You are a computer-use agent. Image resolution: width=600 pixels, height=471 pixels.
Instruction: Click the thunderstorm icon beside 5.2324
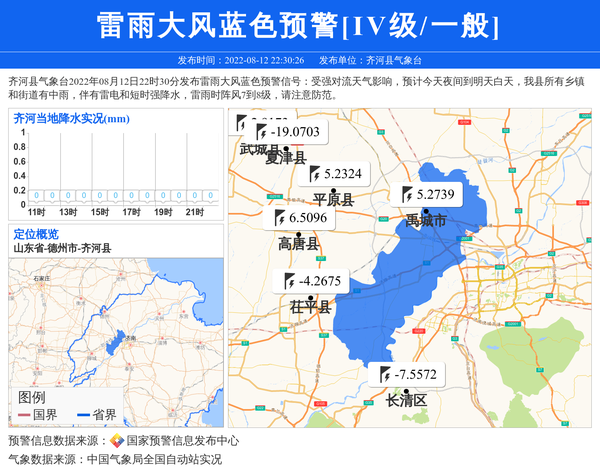(315, 173)
